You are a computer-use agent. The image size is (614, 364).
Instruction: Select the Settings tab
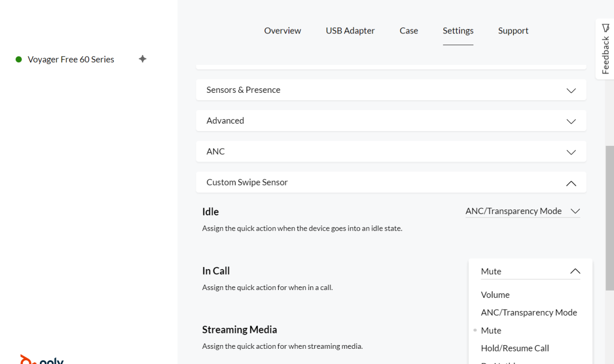tap(458, 30)
